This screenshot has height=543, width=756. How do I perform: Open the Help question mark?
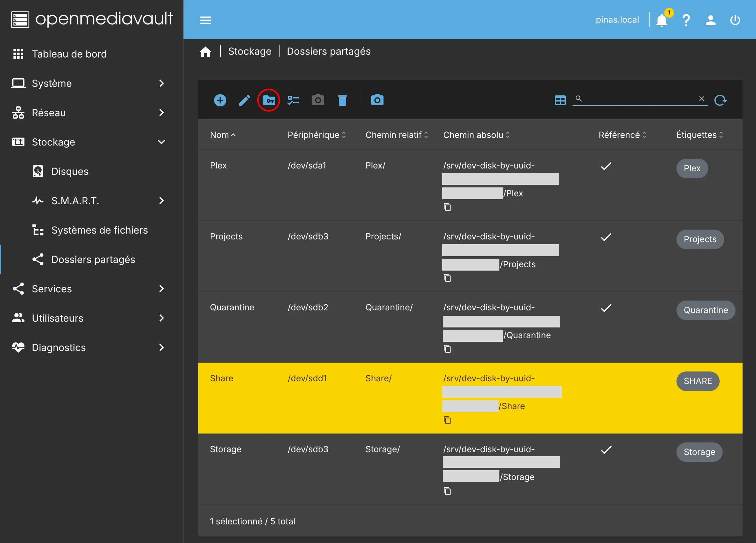point(686,20)
